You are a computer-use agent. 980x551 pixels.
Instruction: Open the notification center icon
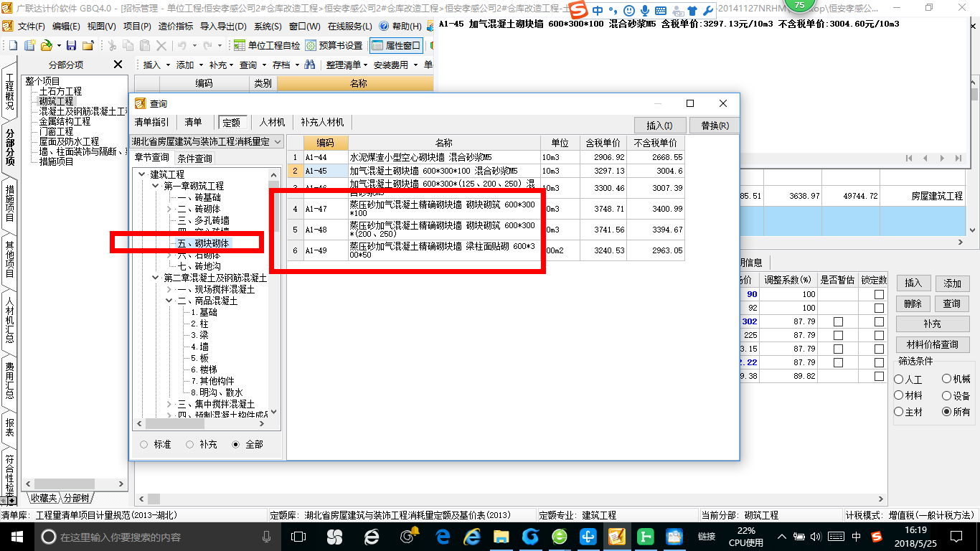tap(956, 537)
